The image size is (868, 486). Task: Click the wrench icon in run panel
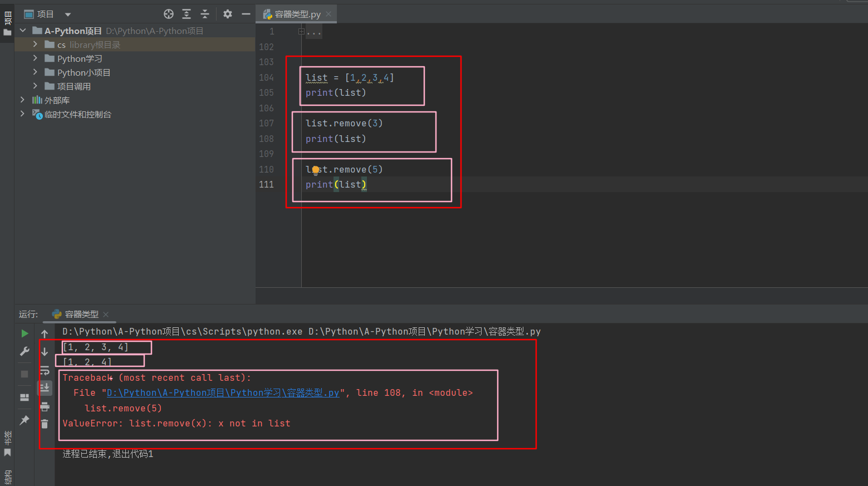(x=24, y=351)
